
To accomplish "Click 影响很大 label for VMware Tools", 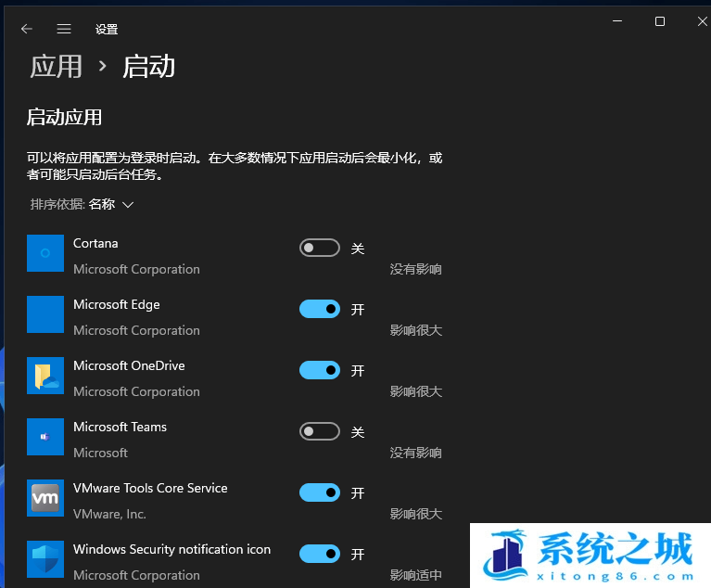I will [x=416, y=514].
